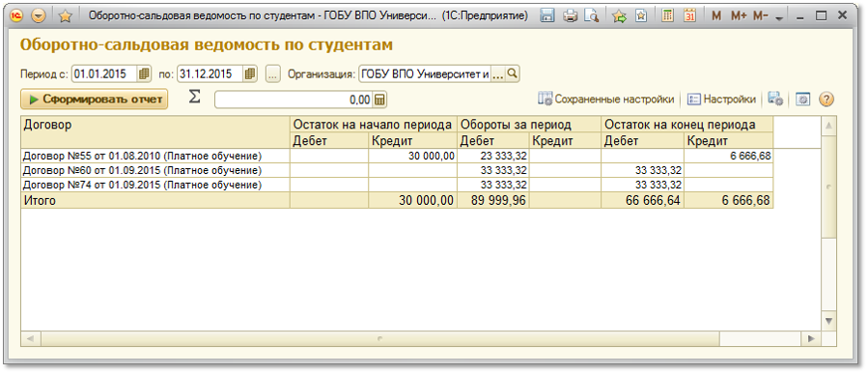Click the Sigma sum symbol
This screenshot has height=374, width=868.
coord(194,97)
